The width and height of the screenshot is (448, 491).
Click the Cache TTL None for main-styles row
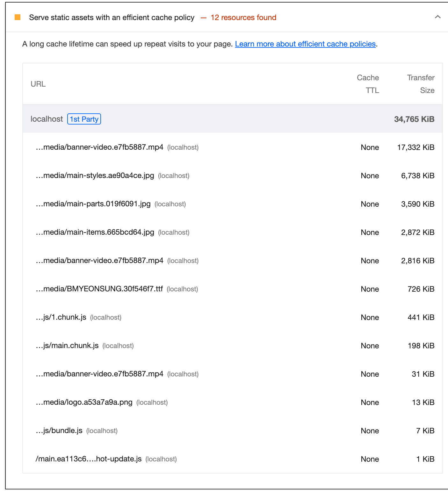coord(370,175)
